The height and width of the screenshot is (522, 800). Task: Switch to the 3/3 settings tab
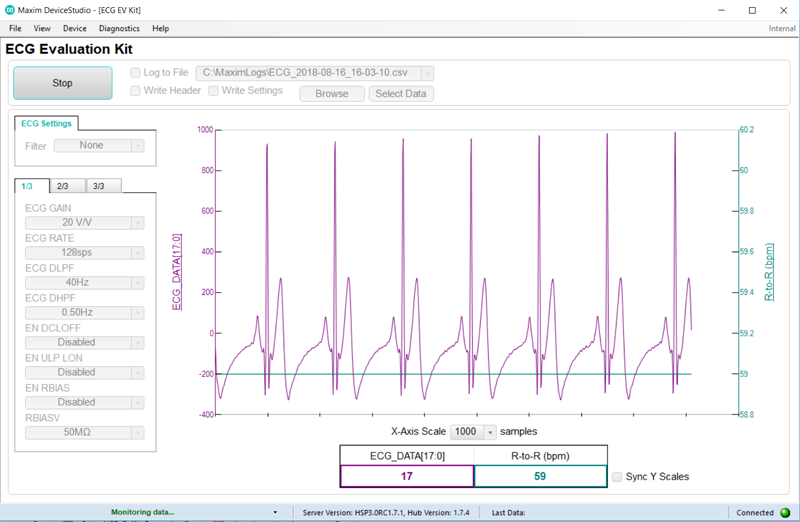tap(101, 186)
